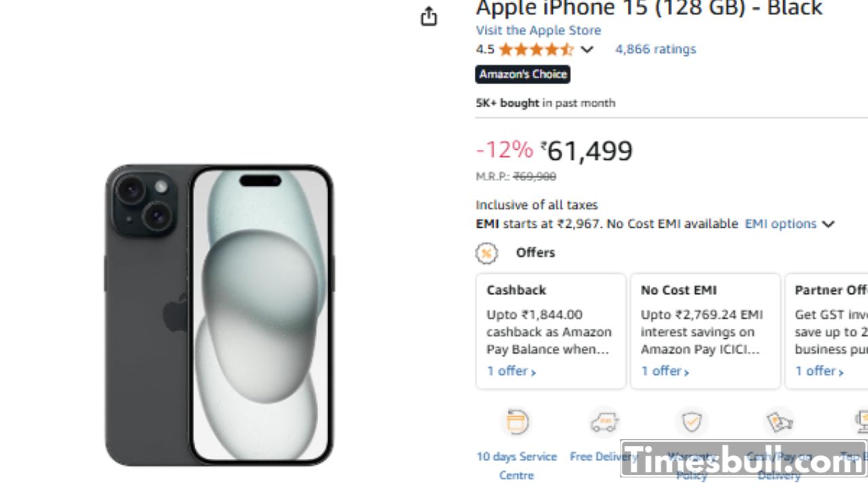Click the Free Delivery truck icon
This screenshot has width=868, height=488.
604,422
